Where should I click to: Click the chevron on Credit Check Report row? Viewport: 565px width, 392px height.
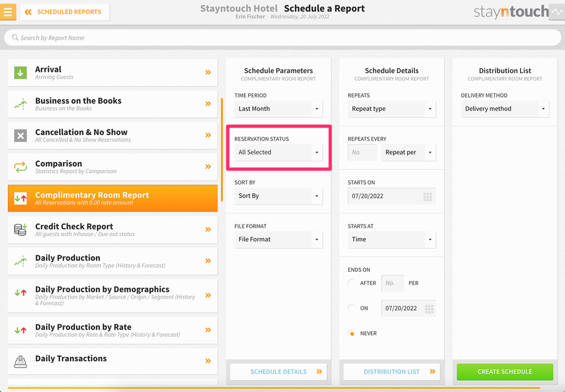coord(208,229)
